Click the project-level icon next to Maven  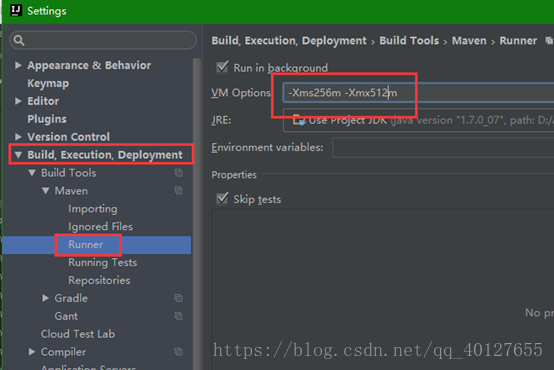(178, 191)
